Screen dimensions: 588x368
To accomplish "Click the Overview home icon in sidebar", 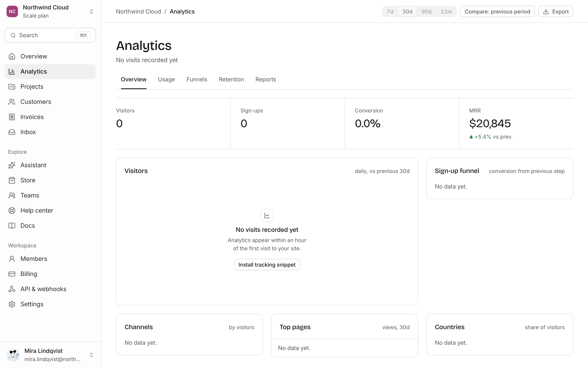I will click(12, 56).
